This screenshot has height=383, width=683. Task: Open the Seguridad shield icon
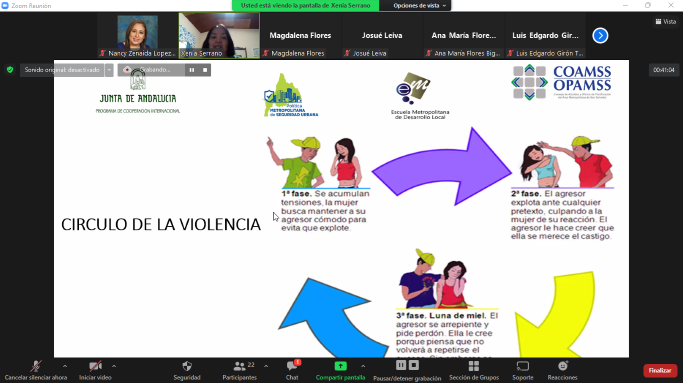click(187, 366)
